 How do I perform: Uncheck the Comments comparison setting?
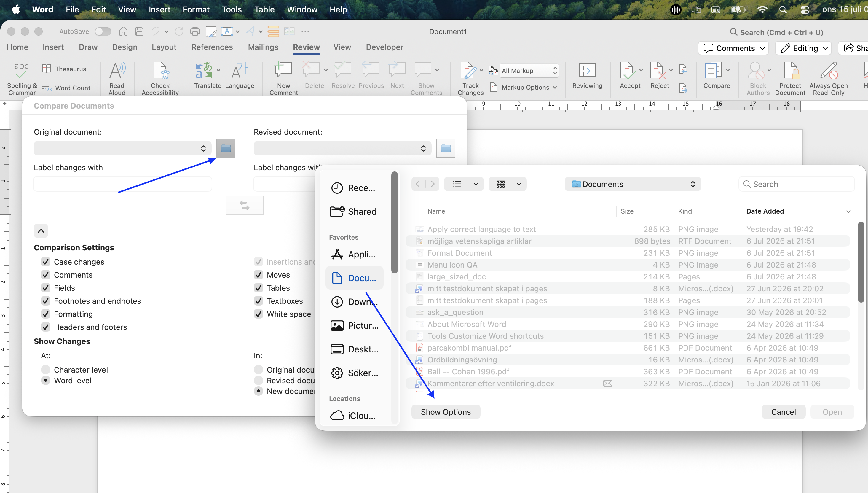coord(46,275)
